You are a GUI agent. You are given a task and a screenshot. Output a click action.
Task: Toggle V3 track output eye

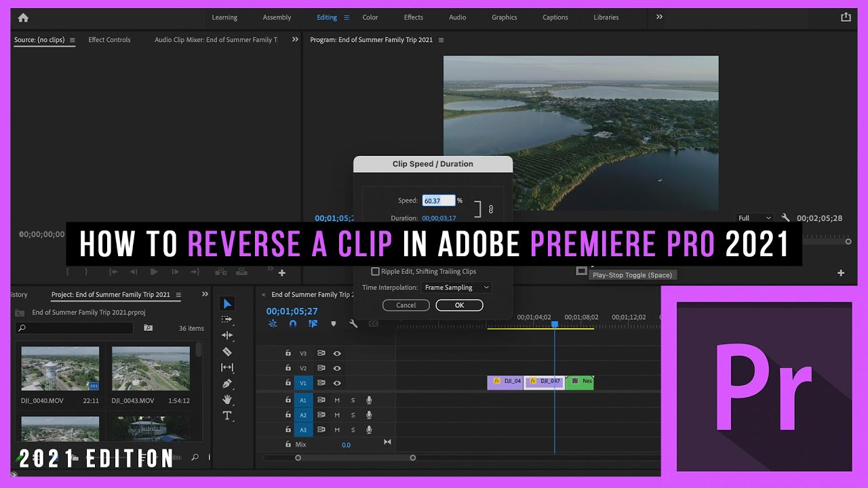(337, 353)
